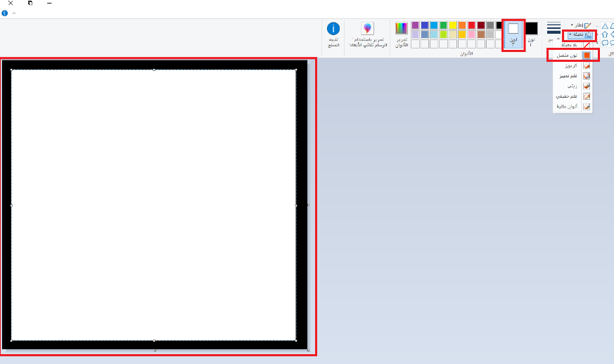The image size is (614, 364).
Task: Pick the light yellow palette swatch
Action: point(453,35)
